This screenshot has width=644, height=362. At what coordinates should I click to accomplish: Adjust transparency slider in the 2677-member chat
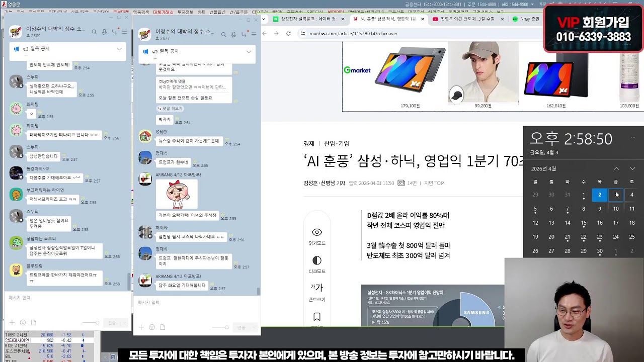pos(220,327)
